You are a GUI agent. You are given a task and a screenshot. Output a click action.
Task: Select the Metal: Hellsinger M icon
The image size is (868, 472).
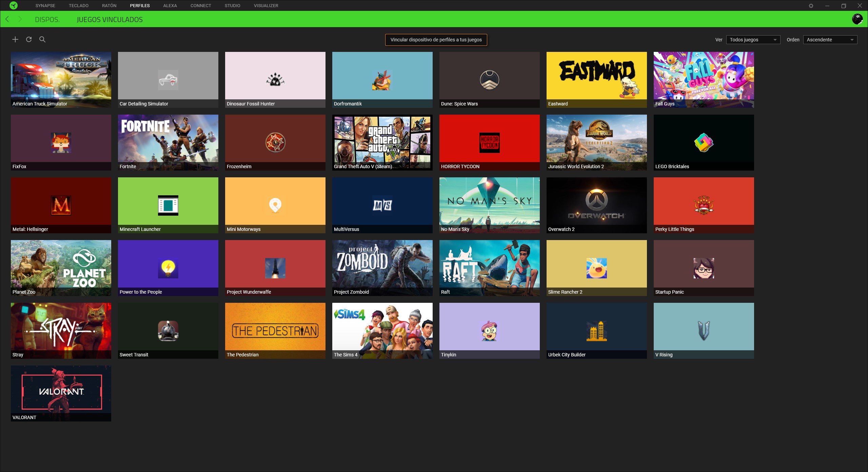tap(61, 205)
